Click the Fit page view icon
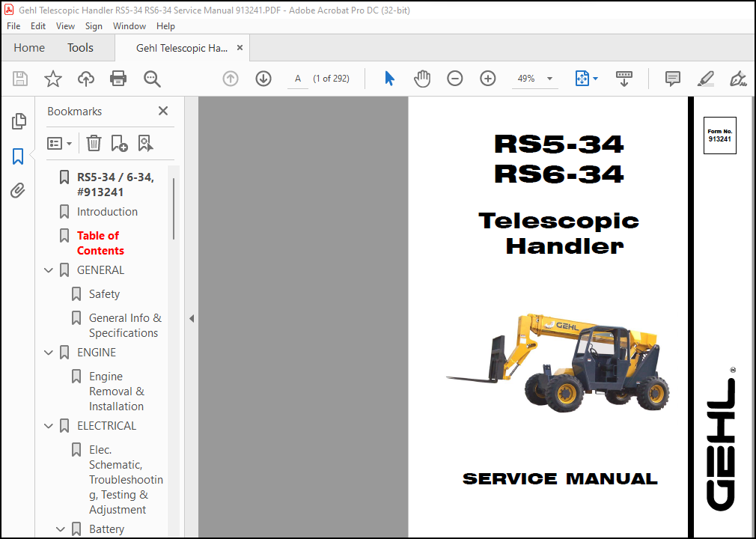756x539 pixels. click(582, 79)
